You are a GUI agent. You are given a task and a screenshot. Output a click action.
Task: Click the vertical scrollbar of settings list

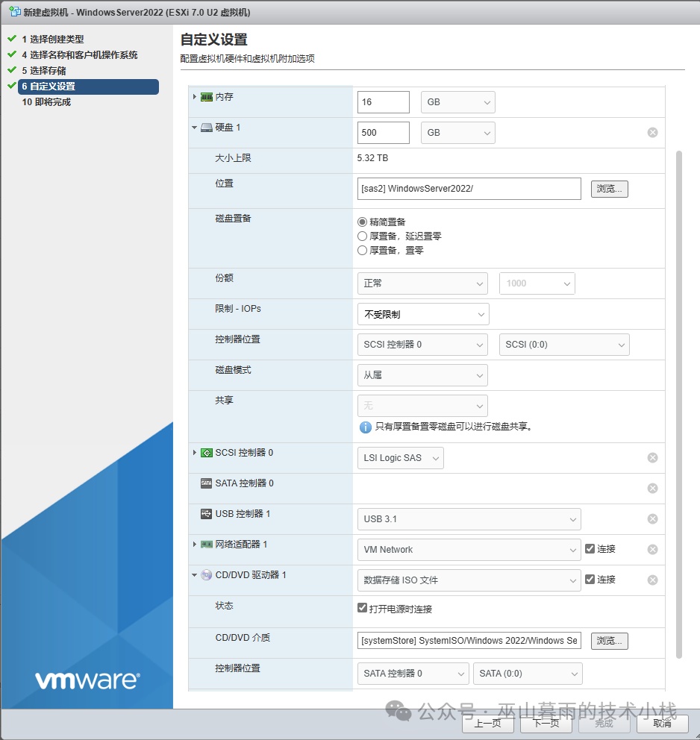tap(678, 403)
